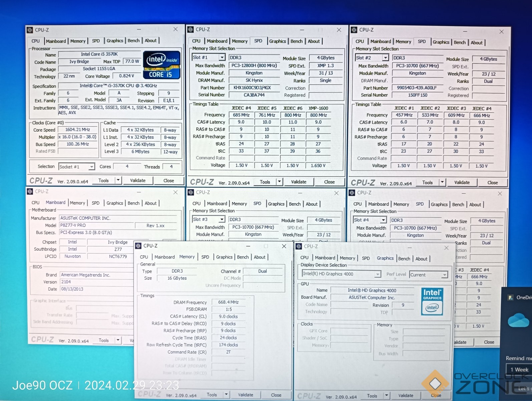Open the Slot #1 memory slot dropdown

(x=222, y=57)
